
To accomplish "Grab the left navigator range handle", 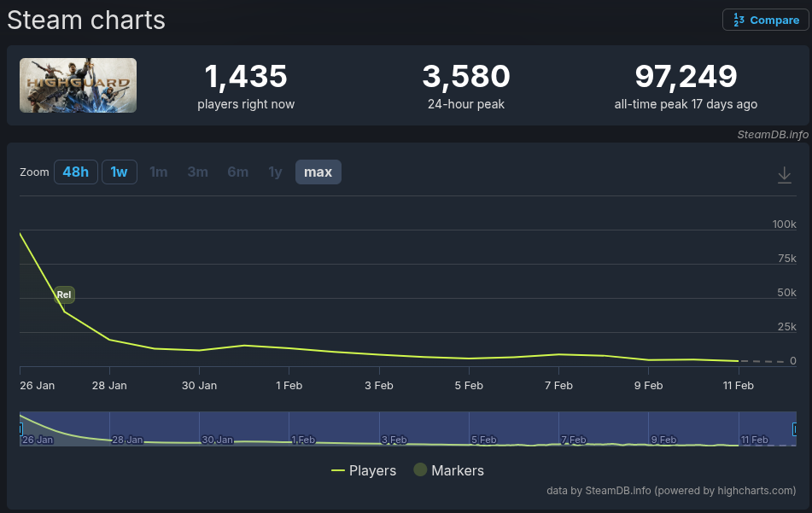I will [20, 428].
